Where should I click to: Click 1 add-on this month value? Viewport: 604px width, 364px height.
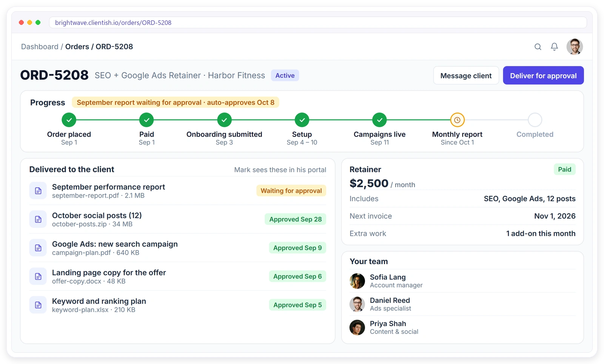(x=541, y=233)
